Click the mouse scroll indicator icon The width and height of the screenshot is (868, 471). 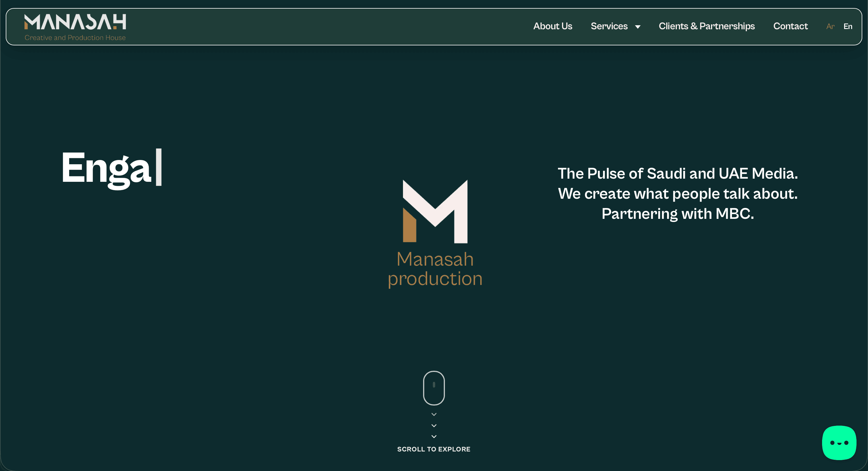tap(434, 388)
